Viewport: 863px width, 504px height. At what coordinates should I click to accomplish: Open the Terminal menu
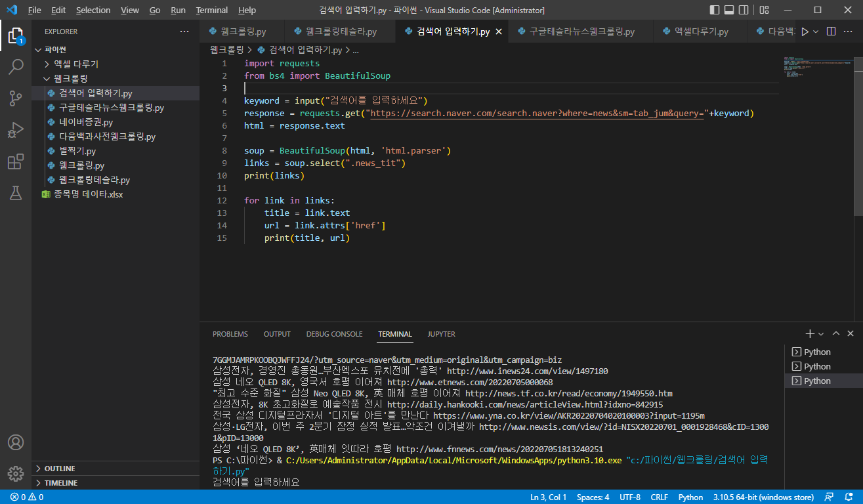(x=212, y=10)
